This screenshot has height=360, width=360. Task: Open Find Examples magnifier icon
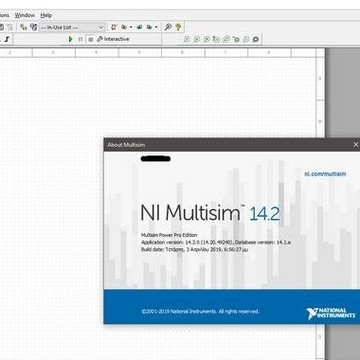pyautogui.click(x=168, y=27)
